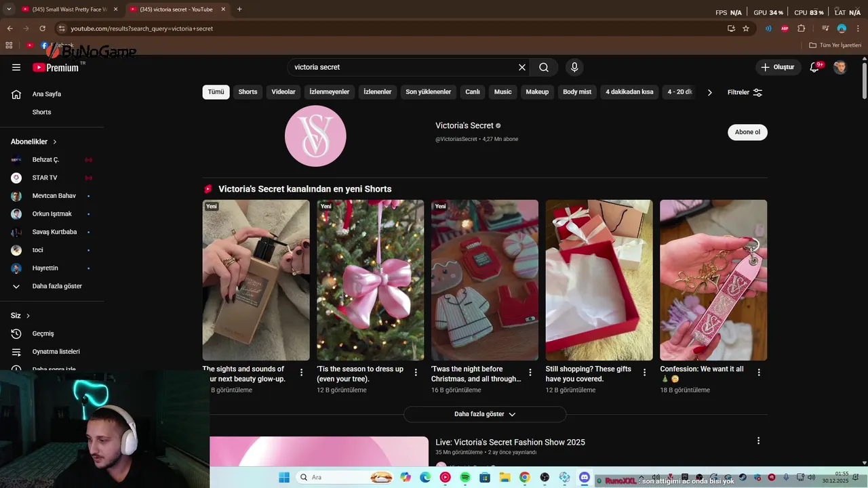868x488 pixels.
Task: Open the Filtreler panel
Action: pos(745,92)
